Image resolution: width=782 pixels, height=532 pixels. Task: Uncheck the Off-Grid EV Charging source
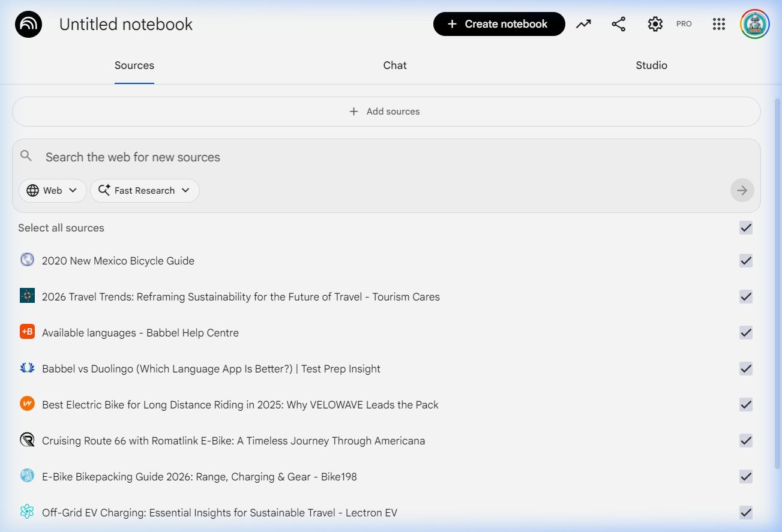coord(745,513)
